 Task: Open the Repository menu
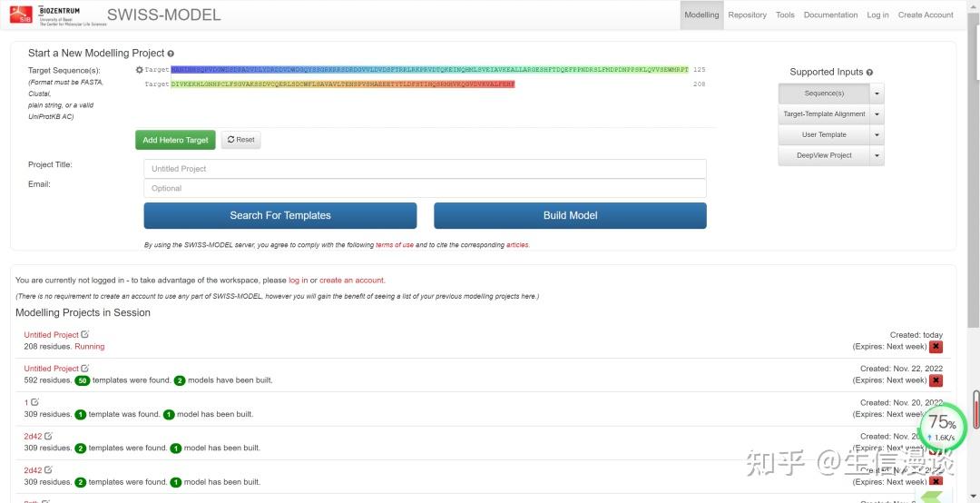coord(747,15)
